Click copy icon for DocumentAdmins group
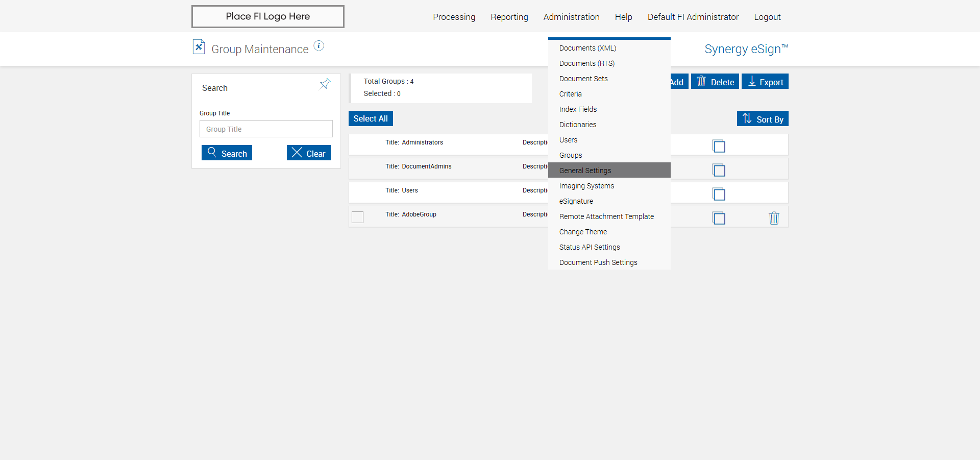The image size is (980, 460). [x=719, y=170]
